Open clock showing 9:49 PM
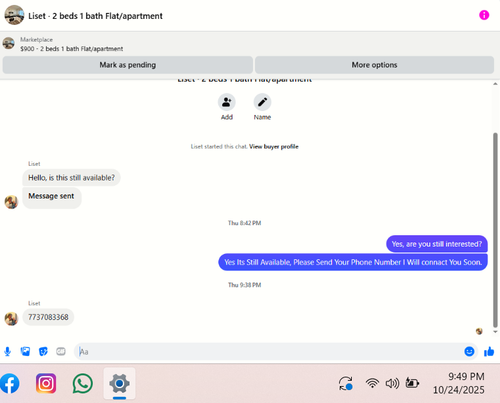 coord(459,383)
